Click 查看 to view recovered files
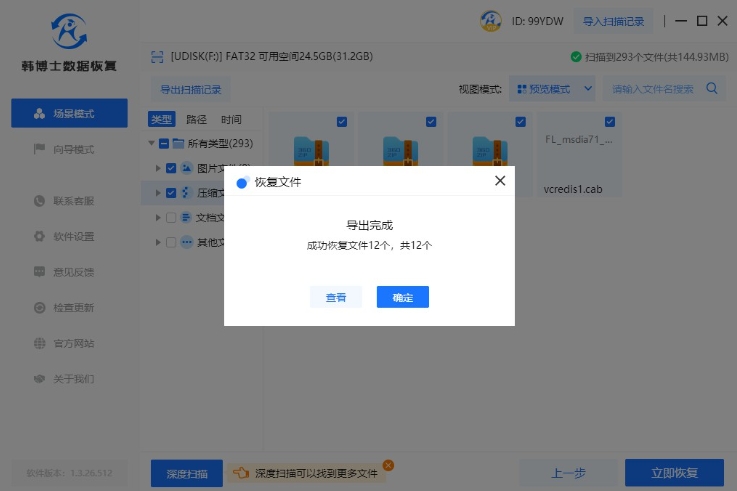This screenshot has width=737, height=491. (x=336, y=297)
